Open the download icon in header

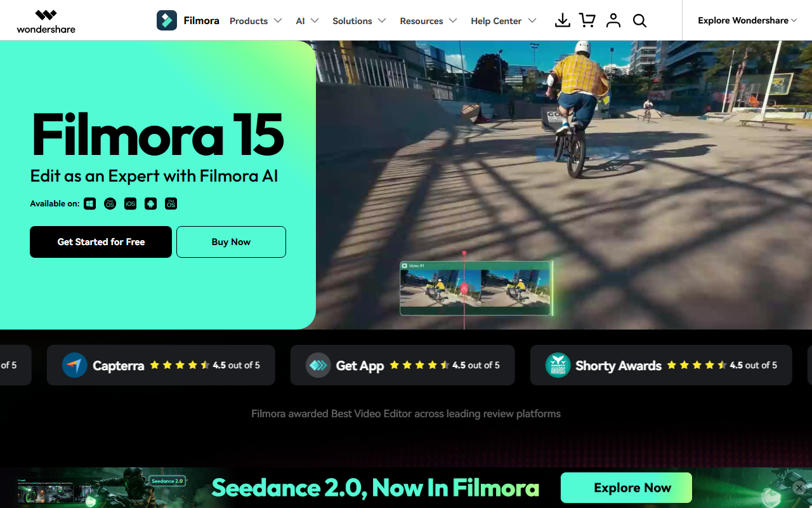[562, 20]
